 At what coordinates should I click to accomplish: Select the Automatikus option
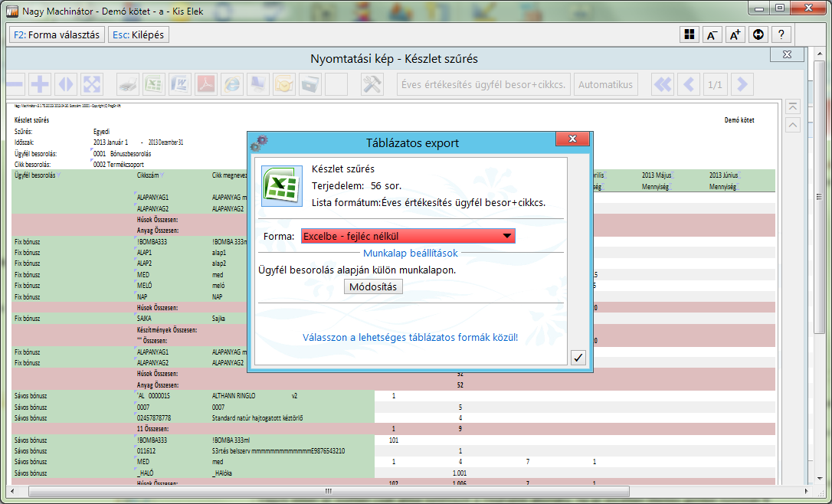605,84
